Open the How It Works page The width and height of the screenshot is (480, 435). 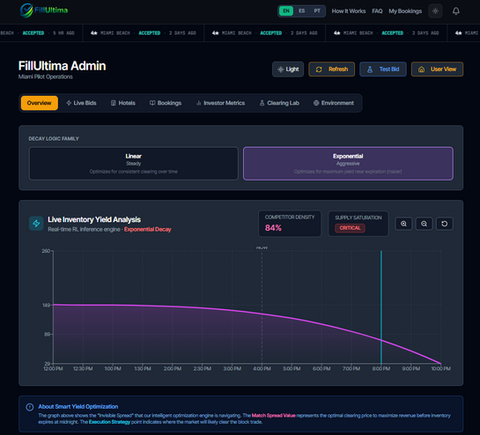pyautogui.click(x=348, y=11)
